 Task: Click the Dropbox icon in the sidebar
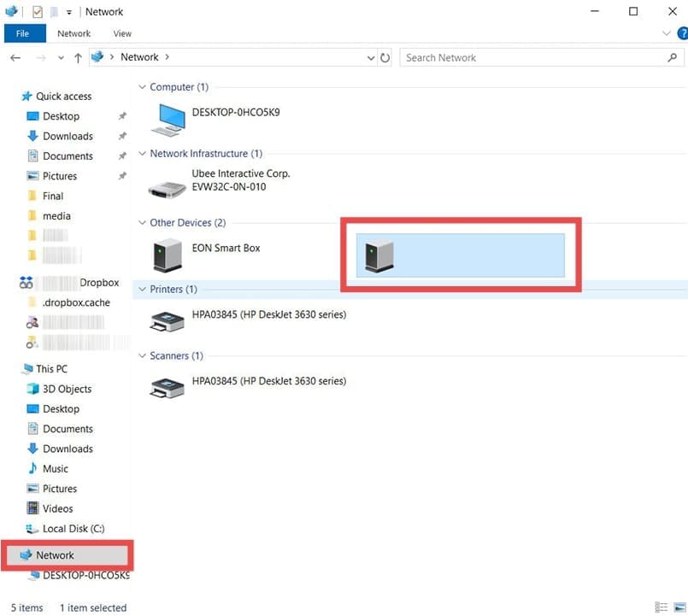(x=26, y=283)
